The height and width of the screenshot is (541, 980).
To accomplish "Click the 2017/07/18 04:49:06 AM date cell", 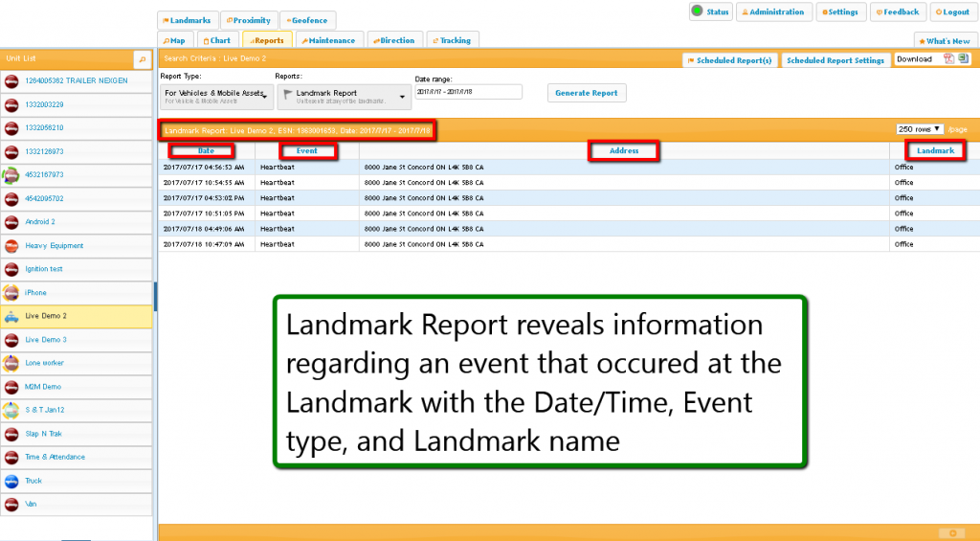I will (204, 229).
